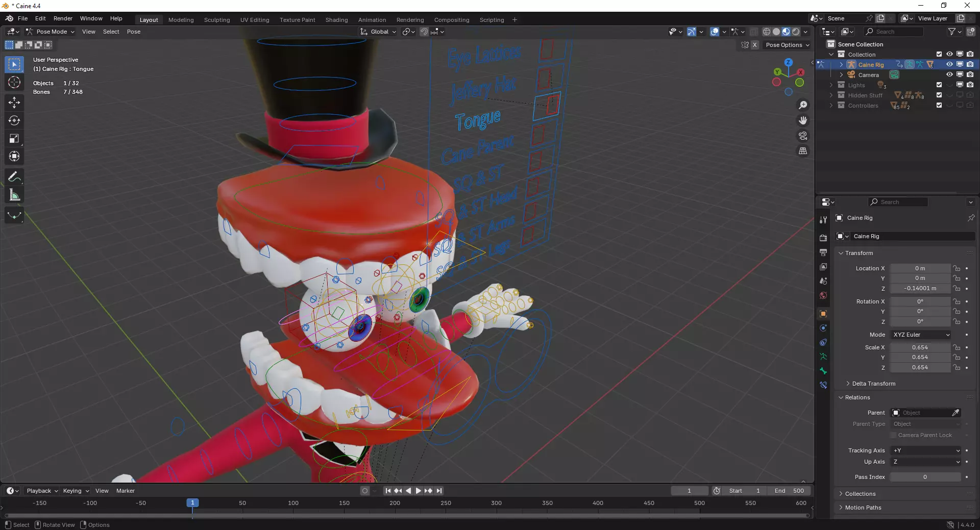Image resolution: width=980 pixels, height=530 pixels.
Task: Open the XYZ Euler rotation mode dropdown
Action: click(921, 335)
